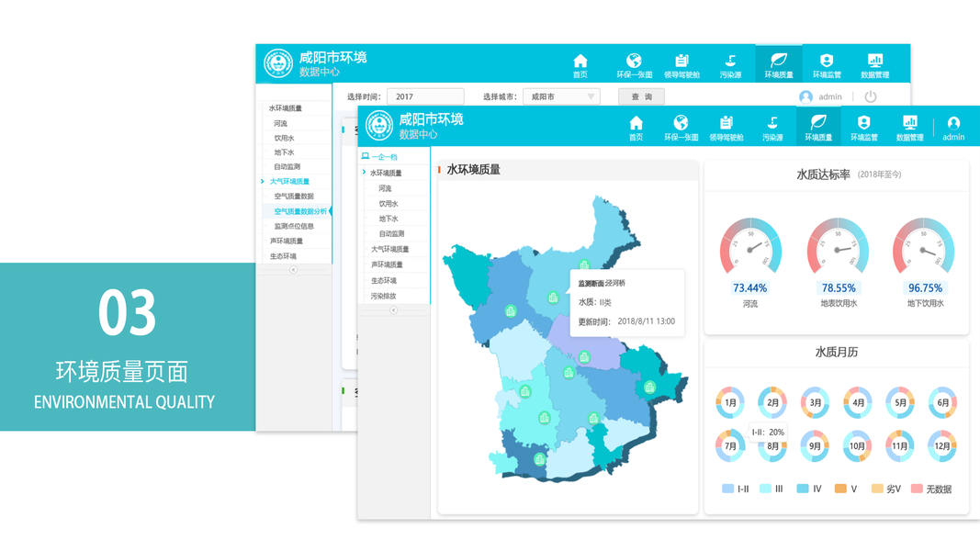Click 河流 73.44% gauge
This screenshot has height=551, width=980.
point(750,247)
